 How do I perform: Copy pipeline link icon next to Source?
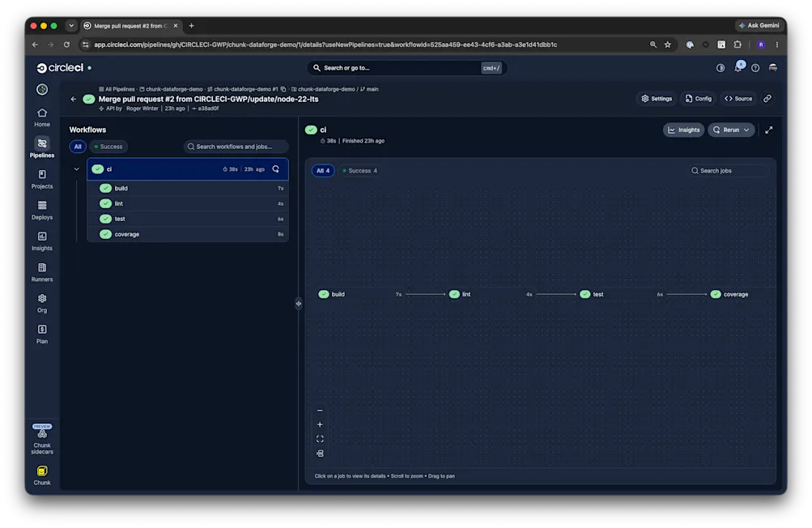767,99
